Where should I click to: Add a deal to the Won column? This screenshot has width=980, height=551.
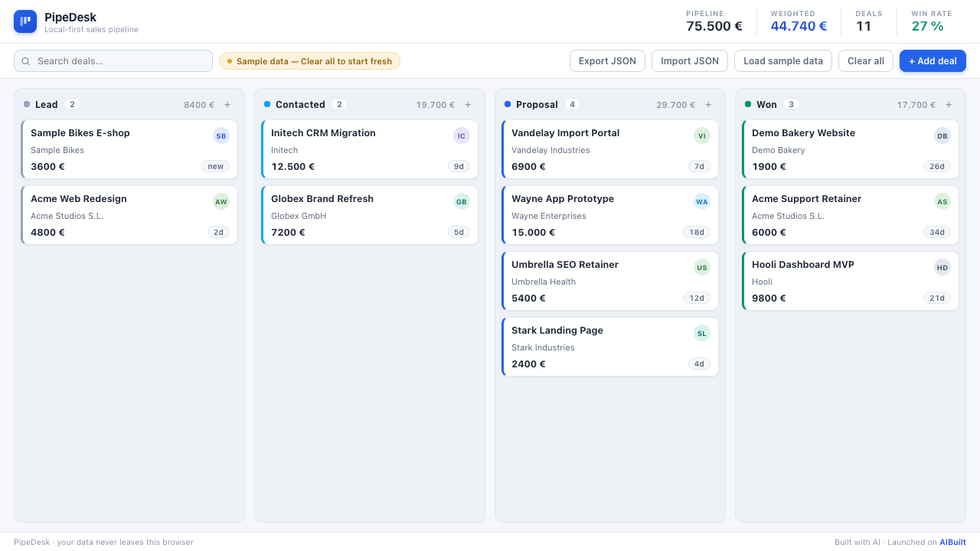coord(949,105)
